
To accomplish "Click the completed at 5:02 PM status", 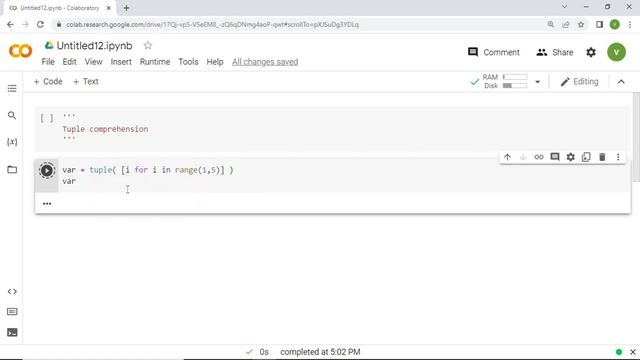I will (x=320, y=352).
